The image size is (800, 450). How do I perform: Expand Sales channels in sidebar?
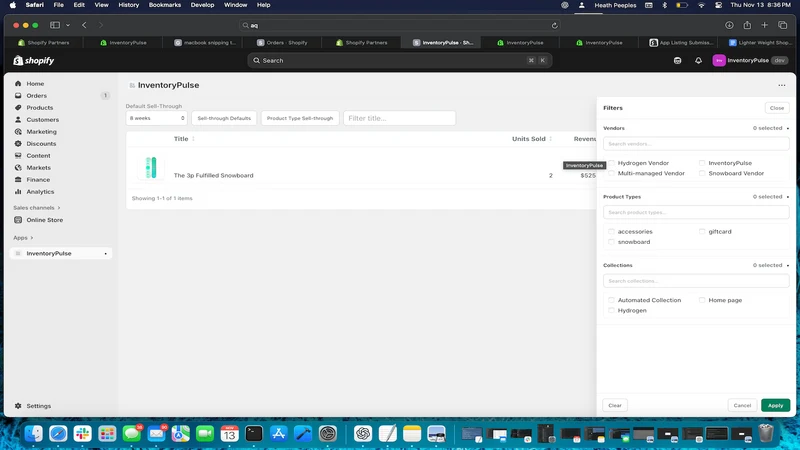pyautogui.click(x=37, y=208)
